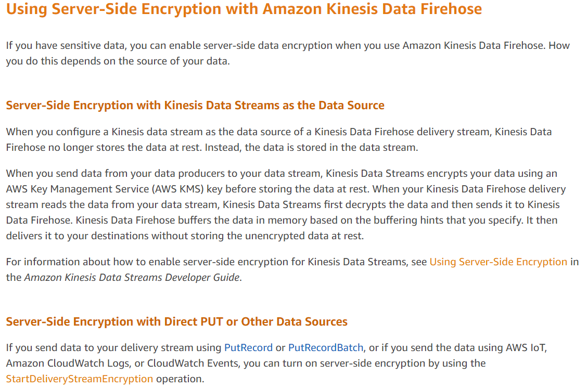Follow the StartDeliveryStreamEncryption operation link
Viewport: 588px width, 388px height.
tap(80, 379)
